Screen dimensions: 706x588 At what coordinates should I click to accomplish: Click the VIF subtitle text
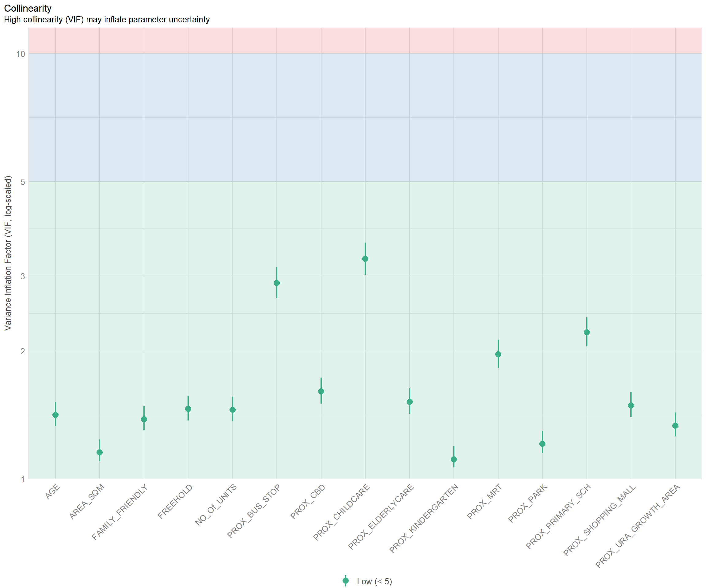(x=107, y=20)
